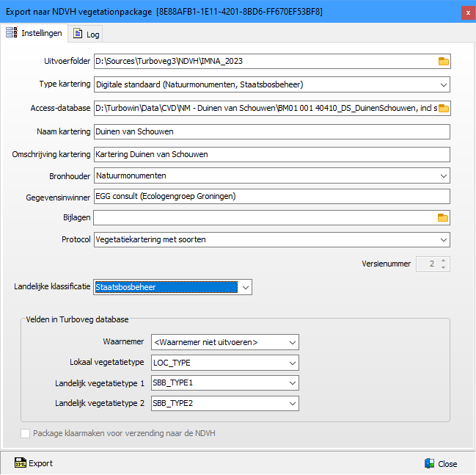
Task: Open folder browser for Bijlagen field
Action: [443, 217]
